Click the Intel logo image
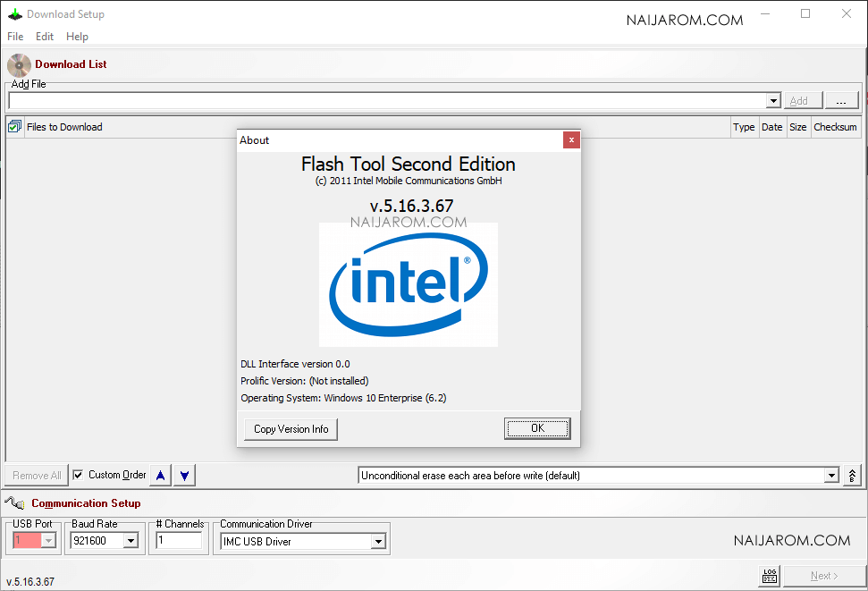Viewport: 868px width, 591px height. click(409, 284)
